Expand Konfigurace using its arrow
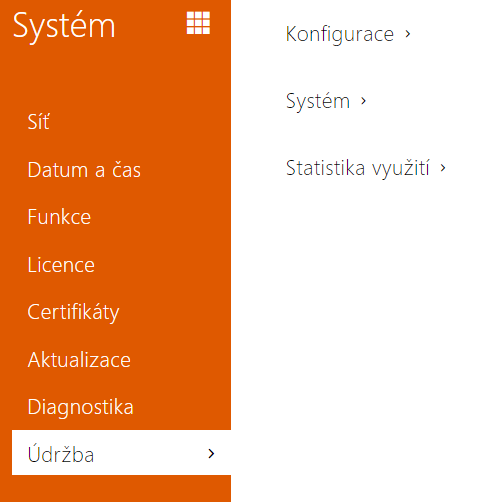501x502 pixels. click(x=408, y=34)
